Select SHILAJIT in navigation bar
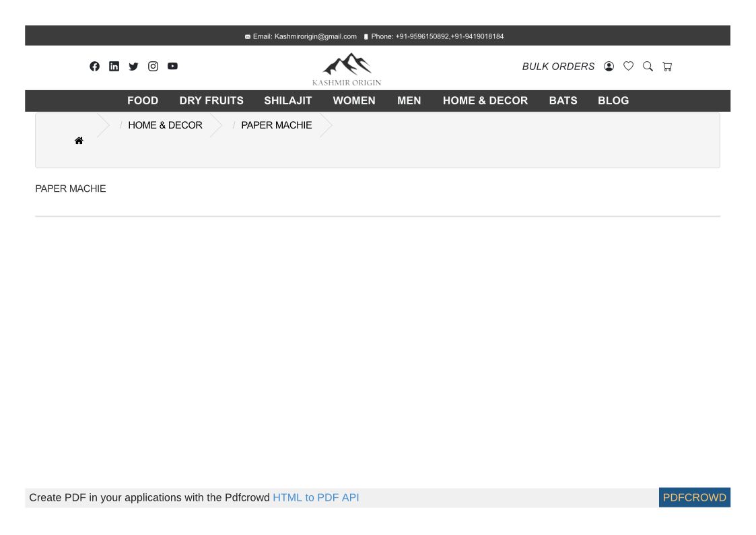 [288, 100]
